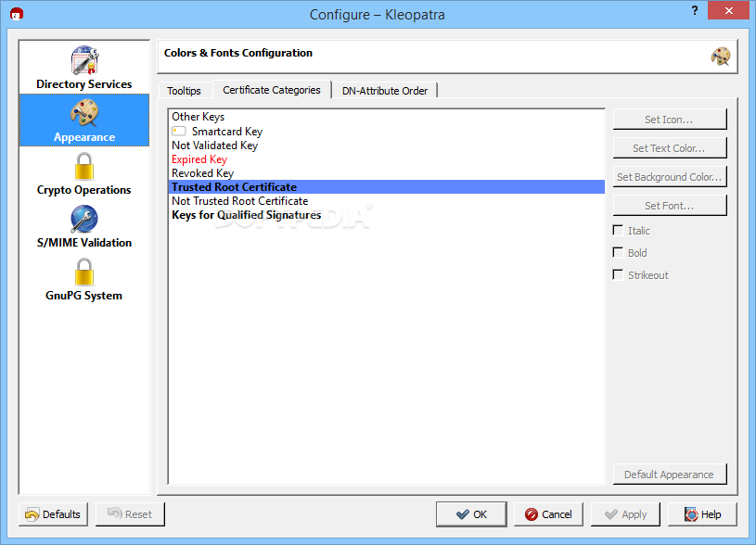The image size is (756, 545).
Task: Click the palette icon in header
Action: (x=721, y=57)
